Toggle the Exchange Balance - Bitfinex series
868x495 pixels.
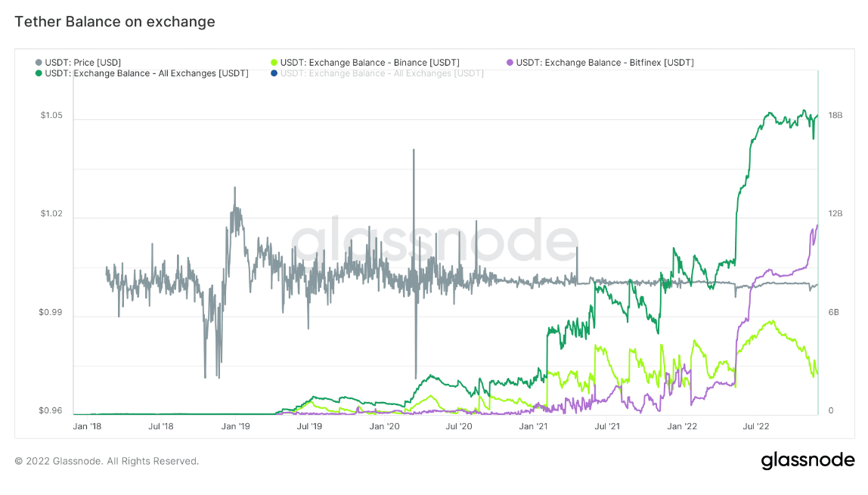click(605, 62)
